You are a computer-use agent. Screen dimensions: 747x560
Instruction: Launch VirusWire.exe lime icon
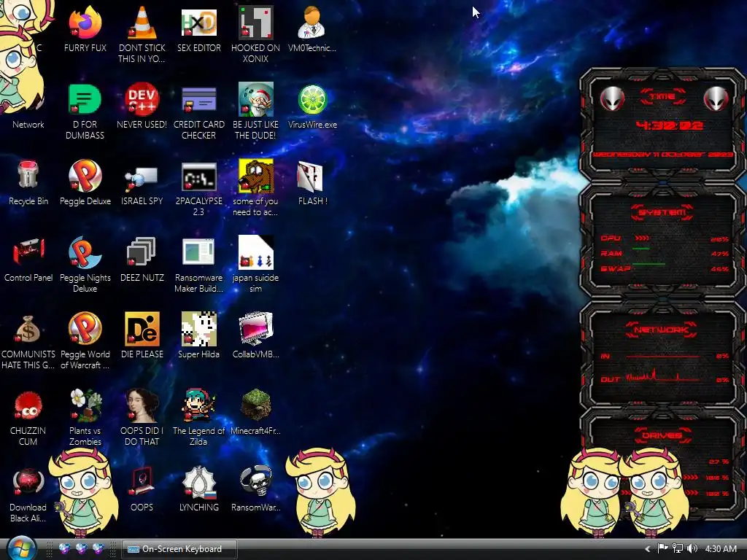click(x=312, y=99)
